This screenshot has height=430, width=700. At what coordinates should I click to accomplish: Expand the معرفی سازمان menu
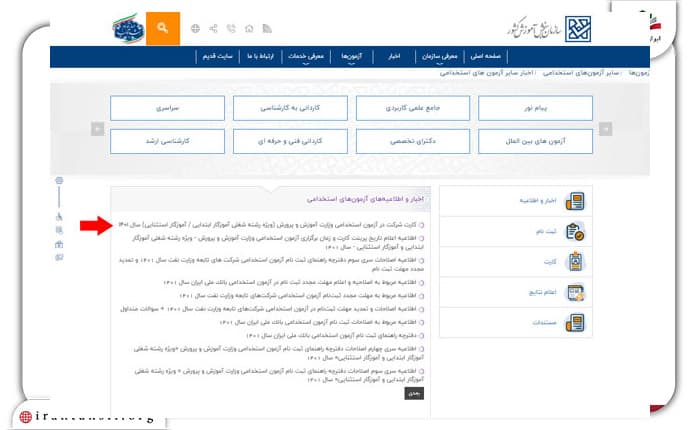(440, 56)
